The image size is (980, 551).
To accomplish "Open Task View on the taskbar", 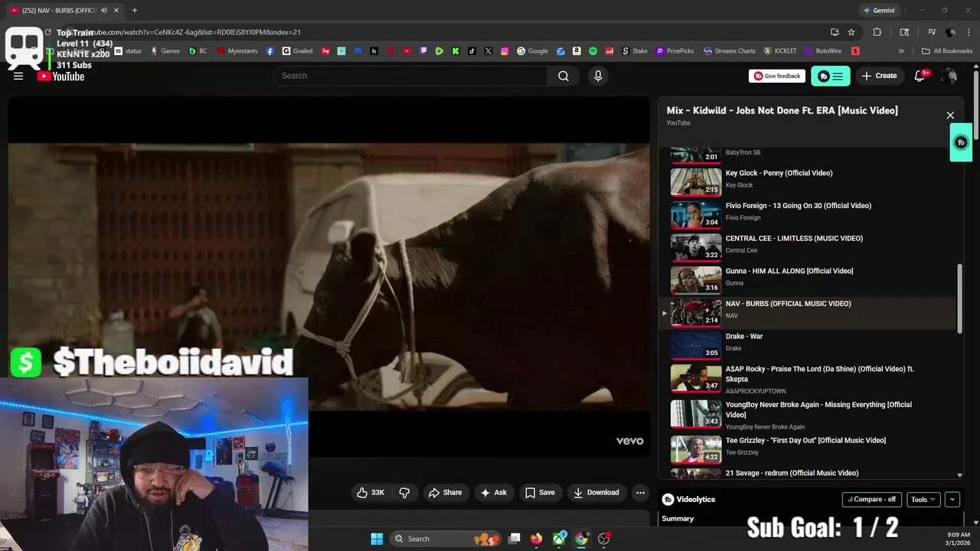I will click(x=514, y=539).
